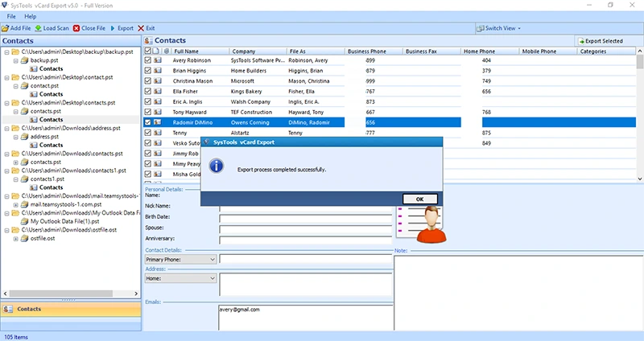
Task: Expand the ostfile.ost node
Action: coord(15,239)
